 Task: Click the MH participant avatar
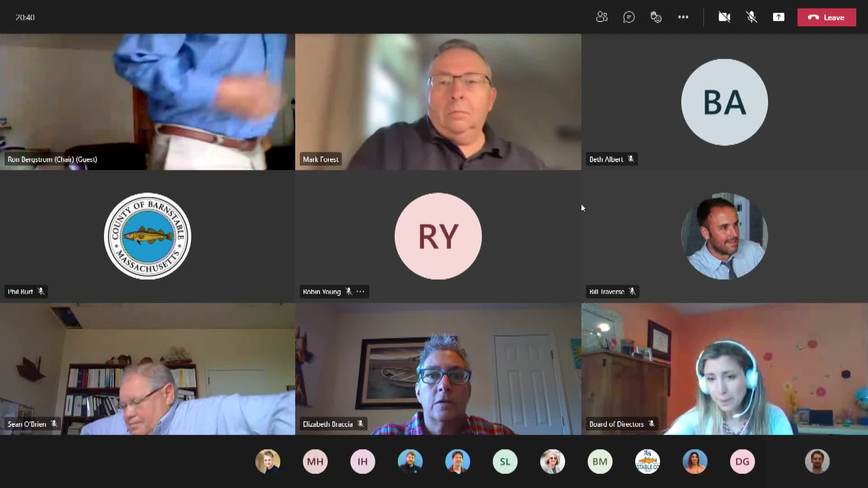(315, 461)
